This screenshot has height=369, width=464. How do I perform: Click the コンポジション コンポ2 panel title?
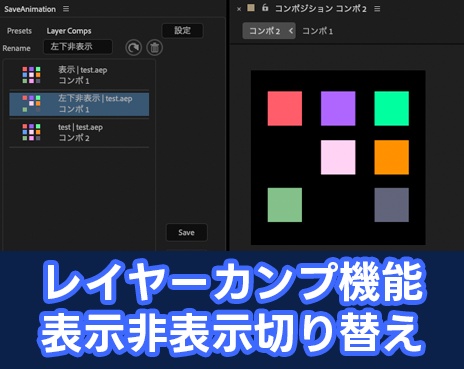point(320,9)
